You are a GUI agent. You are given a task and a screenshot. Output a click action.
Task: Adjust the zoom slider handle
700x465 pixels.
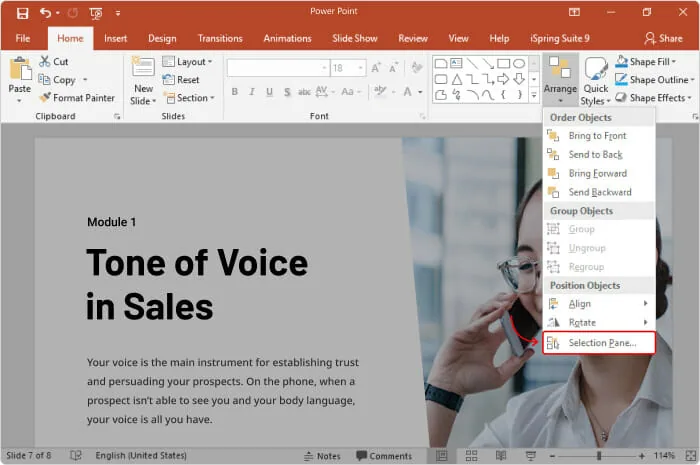point(599,456)
